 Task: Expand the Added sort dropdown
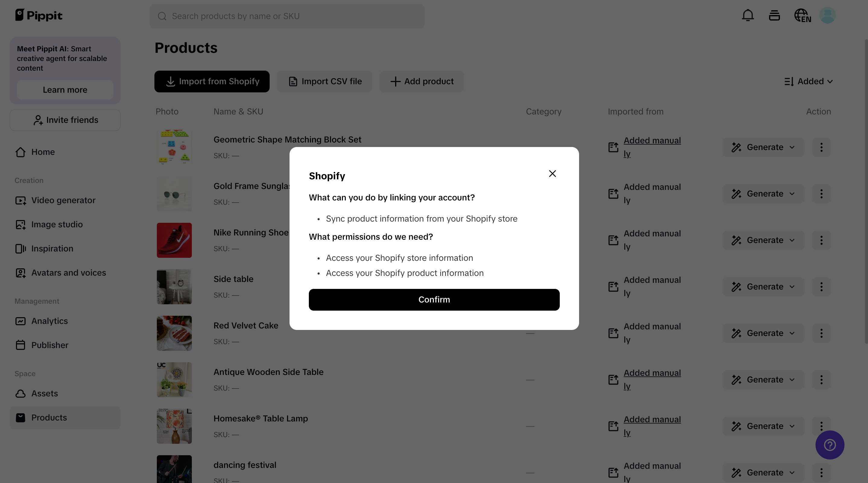[x=808, y=81]
